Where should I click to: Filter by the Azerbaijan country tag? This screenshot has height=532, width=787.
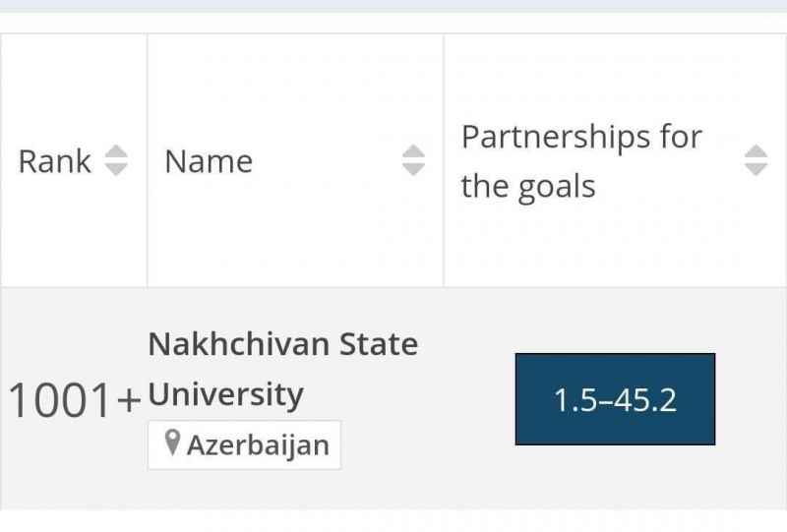pos(244,445)
